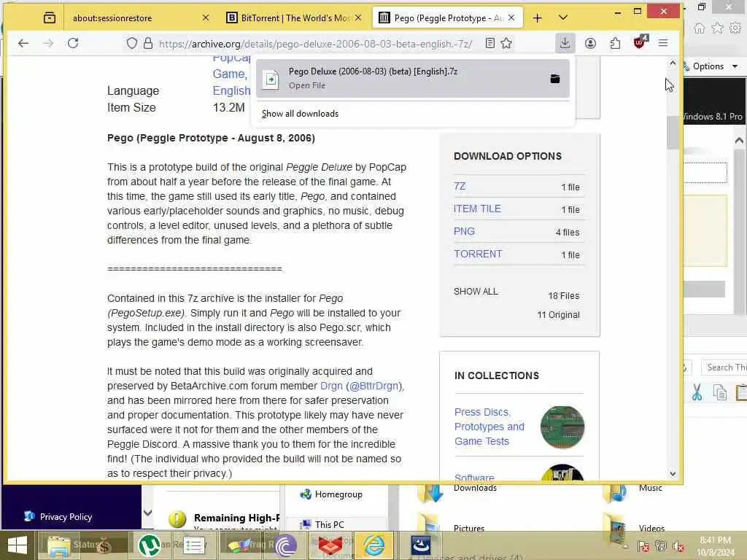747x560 pixels.
Task: Open File Explorer taskbar icon
Action: [59, 545]
